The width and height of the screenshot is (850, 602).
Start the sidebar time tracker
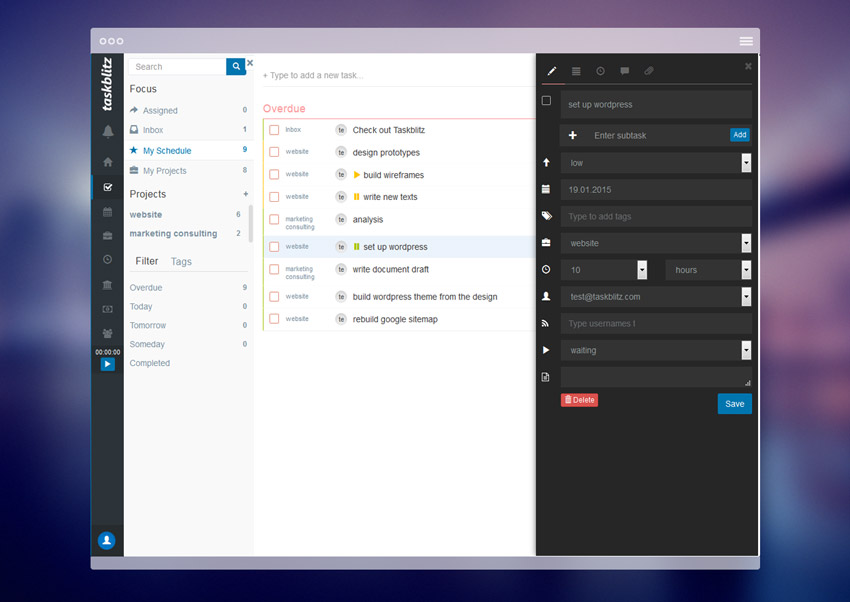tap(107, 364)
